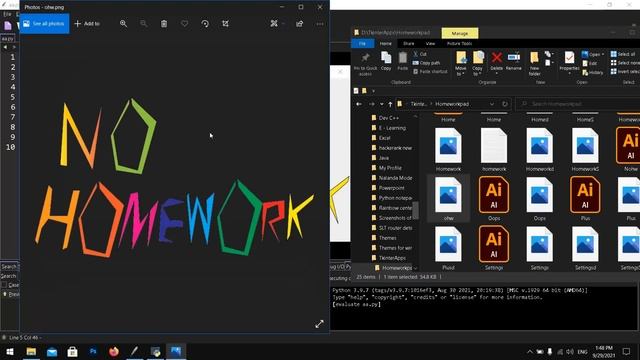Open the Dev C++ folder in the tree
Image resolution: width=640 pixels, height=360 pixels.
coord(389,118)
